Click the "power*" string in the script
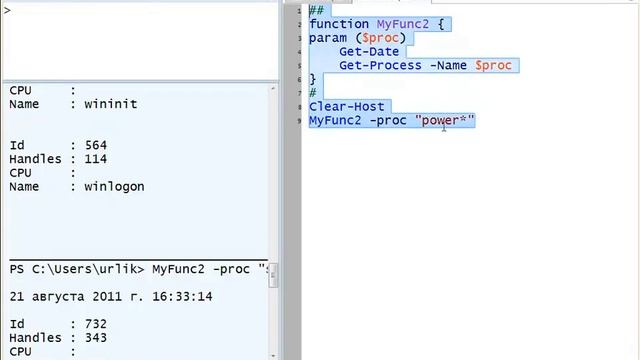 (x=444, y=120)
